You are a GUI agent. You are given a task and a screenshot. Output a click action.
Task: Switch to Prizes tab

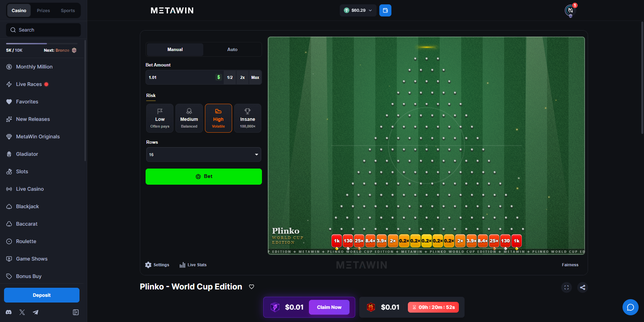(x=43, y=10)
